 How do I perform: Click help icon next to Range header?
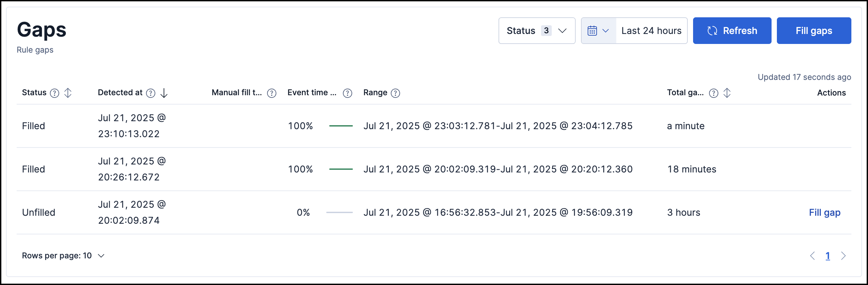[395, 93]
